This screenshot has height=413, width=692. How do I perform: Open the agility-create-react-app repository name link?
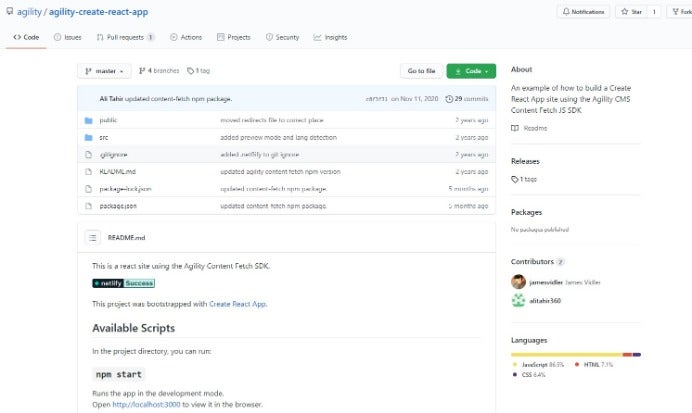(x=98, y=12)
